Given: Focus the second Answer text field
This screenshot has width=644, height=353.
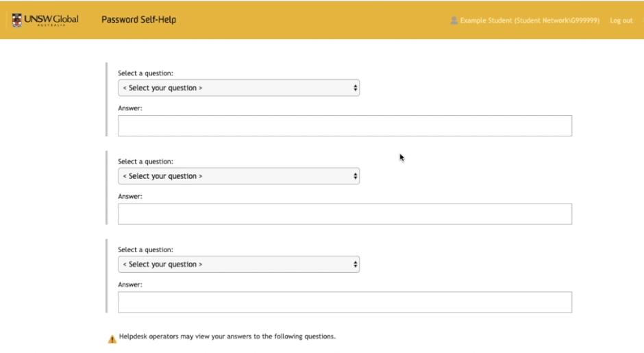Looking at the screenshot, I should pos(345,214).
